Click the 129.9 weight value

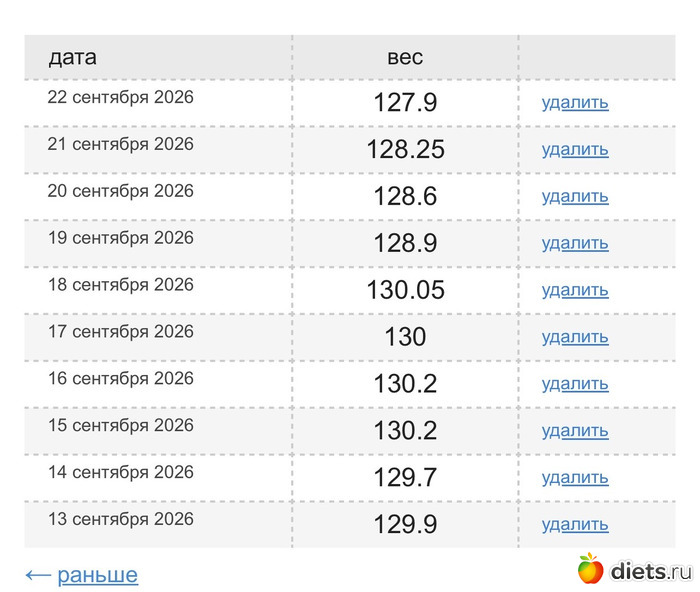coord(405,524)
